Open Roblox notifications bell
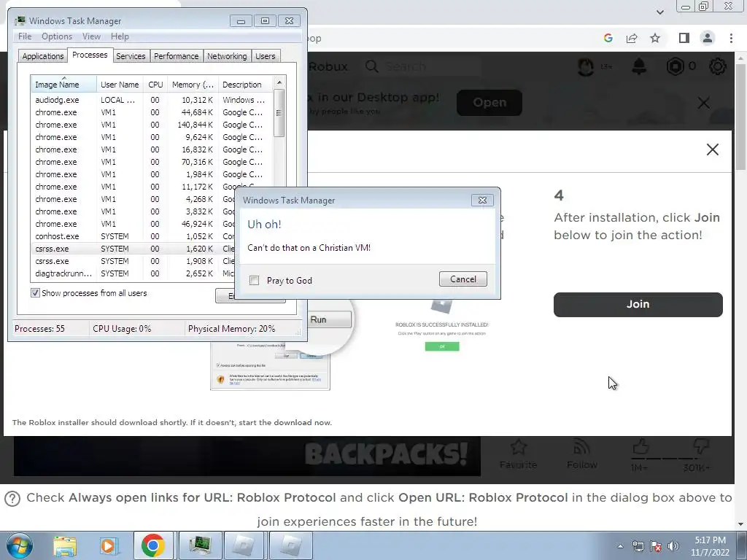This screenshot has width=747, height=560. [639, 66]
